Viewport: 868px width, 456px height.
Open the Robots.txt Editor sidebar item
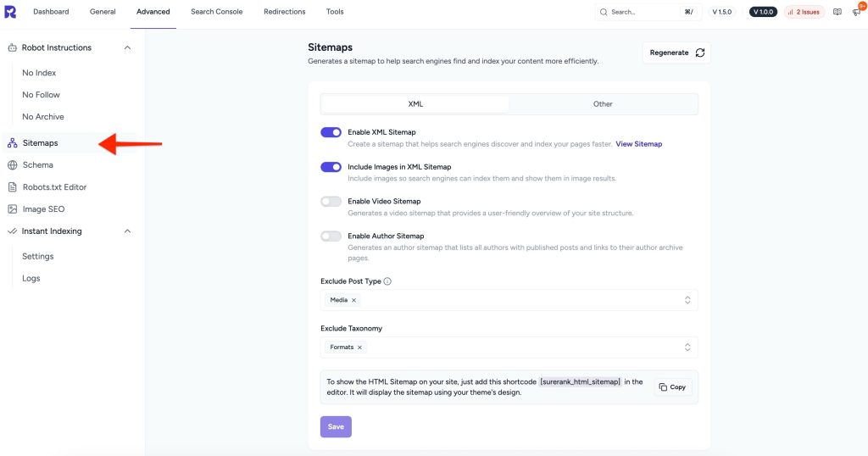(54, 187)
